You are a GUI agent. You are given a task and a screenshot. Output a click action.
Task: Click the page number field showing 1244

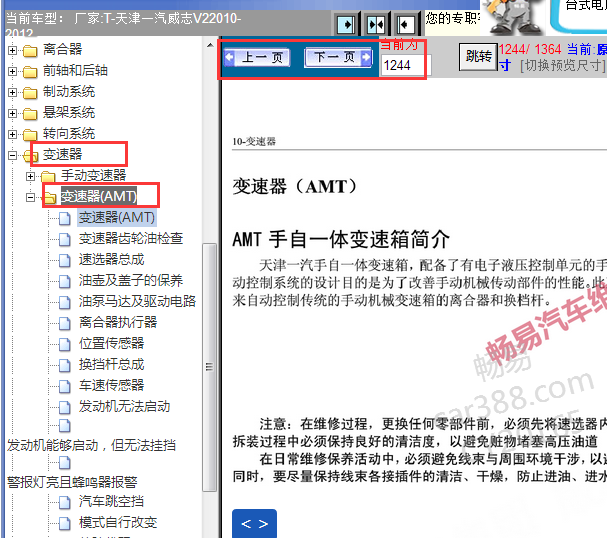(x=405, y=65)
